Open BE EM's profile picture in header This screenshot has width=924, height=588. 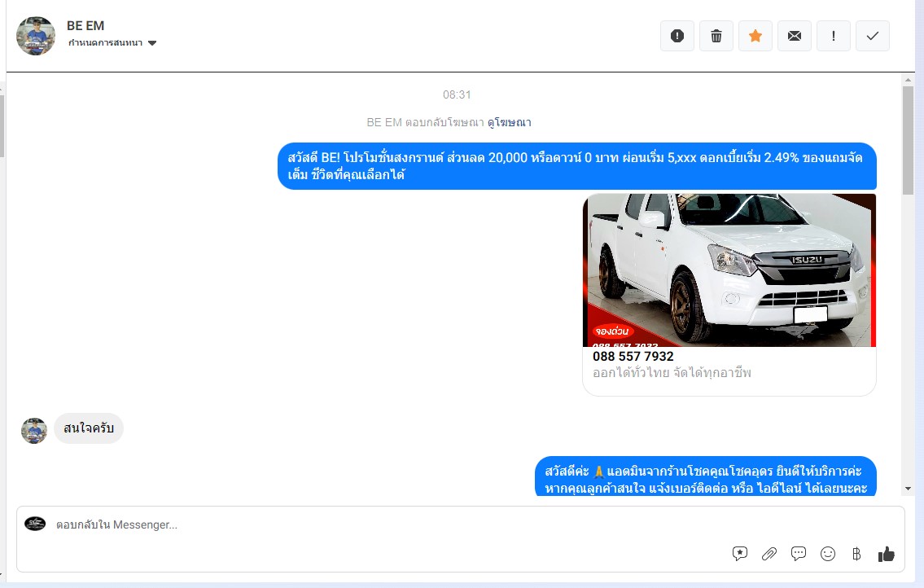click(x=36, y=36)
